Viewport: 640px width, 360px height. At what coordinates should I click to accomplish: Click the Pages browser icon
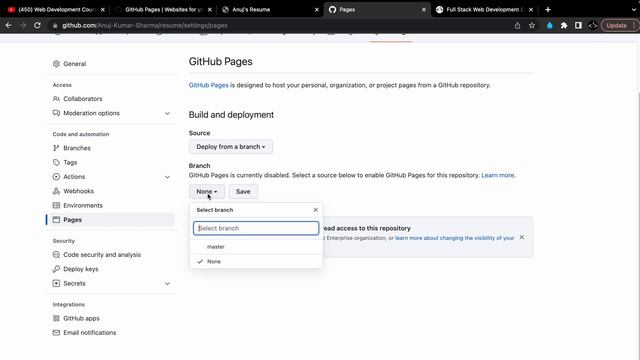pyautogui.click(x=56, y=220)
